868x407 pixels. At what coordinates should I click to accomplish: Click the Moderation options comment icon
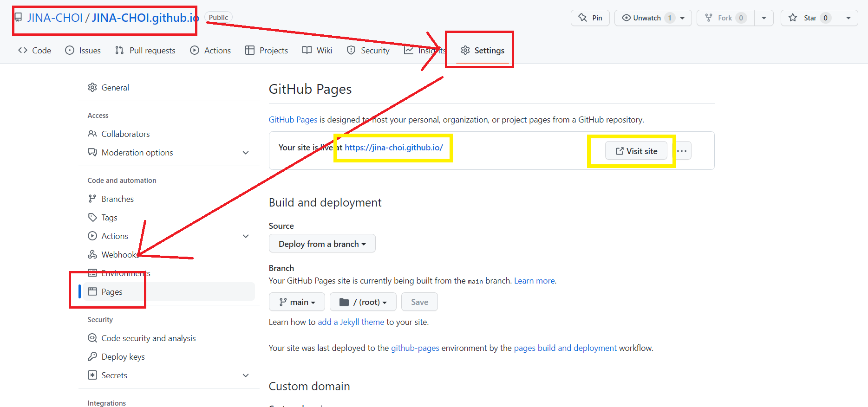pyautogui.click(x=92, y=152)
